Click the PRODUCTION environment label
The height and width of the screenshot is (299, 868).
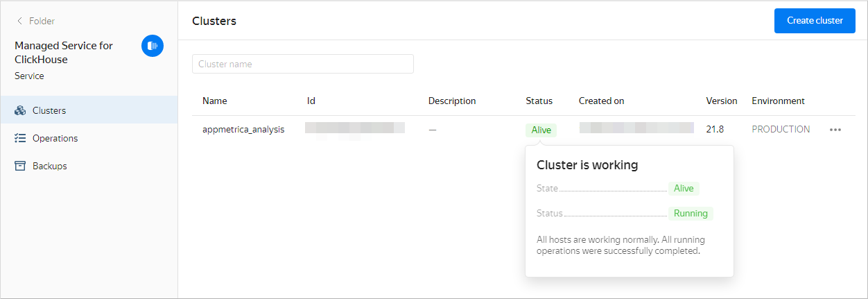(x=781, y=129)
